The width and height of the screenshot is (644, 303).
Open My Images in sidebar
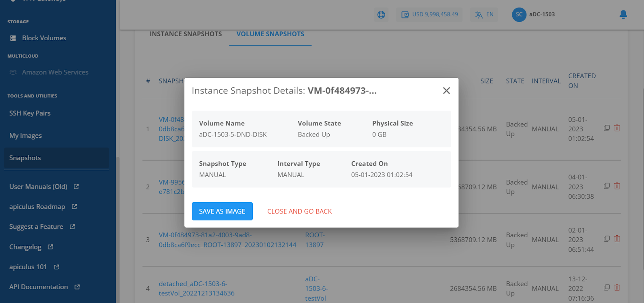(25, 135)
